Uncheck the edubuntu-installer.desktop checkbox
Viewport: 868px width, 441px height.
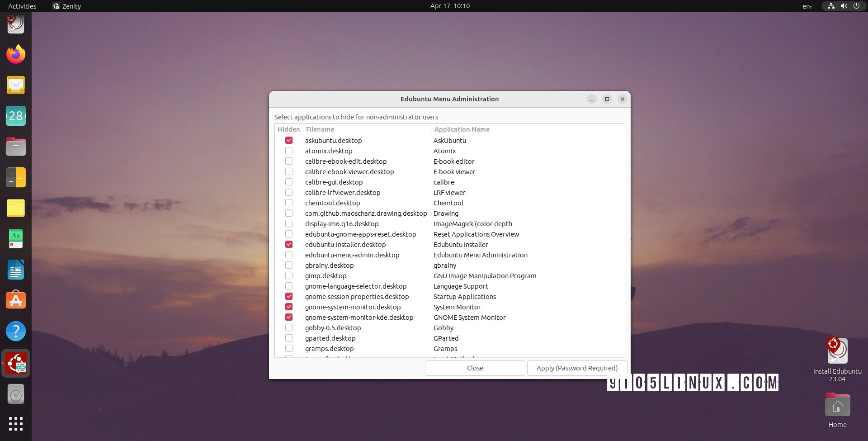pos(289,244)
